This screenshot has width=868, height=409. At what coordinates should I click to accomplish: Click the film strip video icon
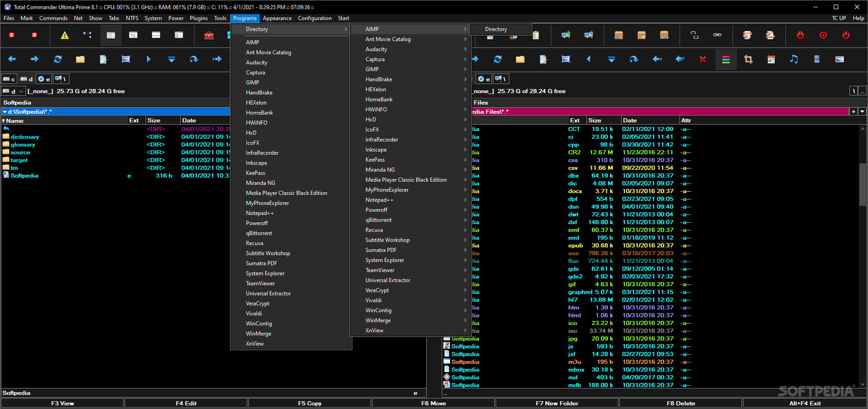tap(817, 59)
